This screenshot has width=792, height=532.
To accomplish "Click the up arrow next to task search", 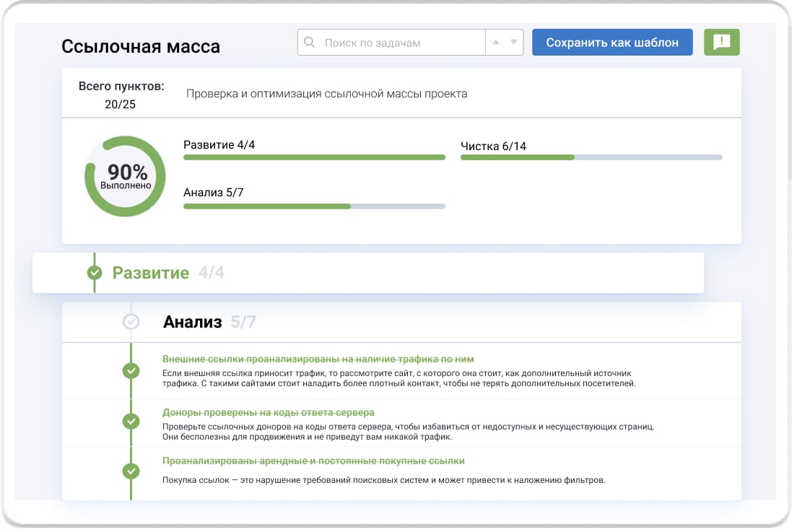I will coord(496,43).
